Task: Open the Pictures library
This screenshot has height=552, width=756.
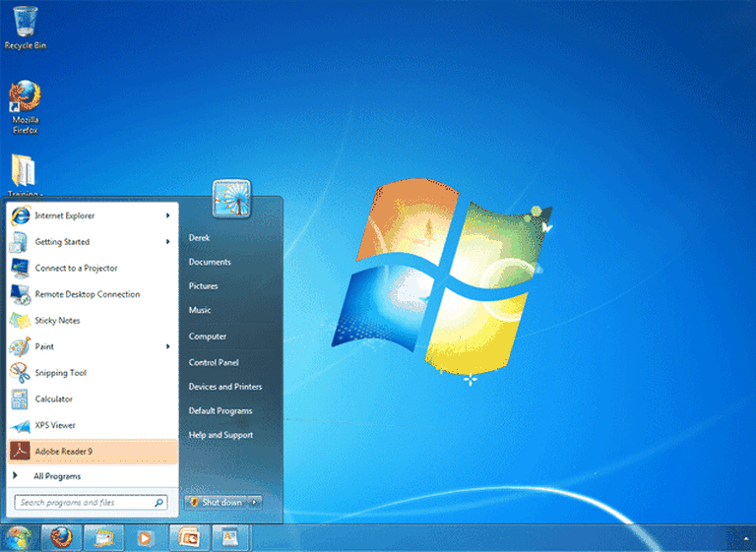Action: (203, 286)
